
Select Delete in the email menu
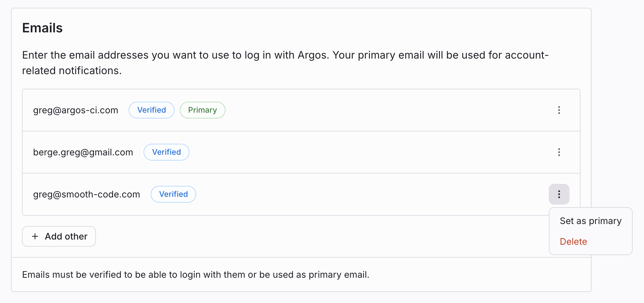pos(591,241)
